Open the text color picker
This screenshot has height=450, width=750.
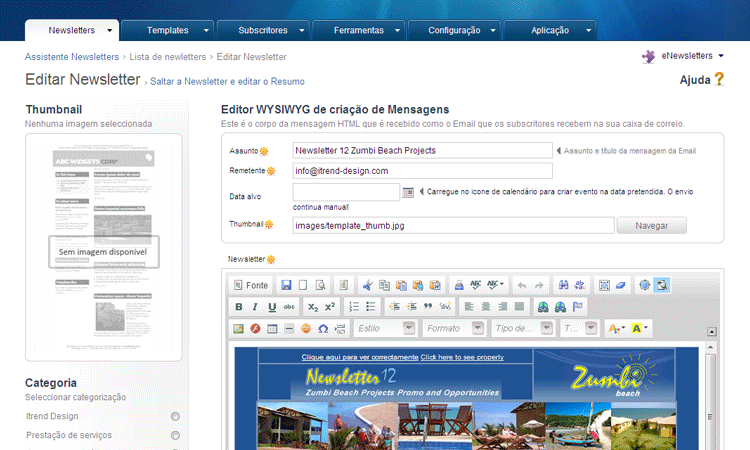pyautogui.click(x=617, y=329)
